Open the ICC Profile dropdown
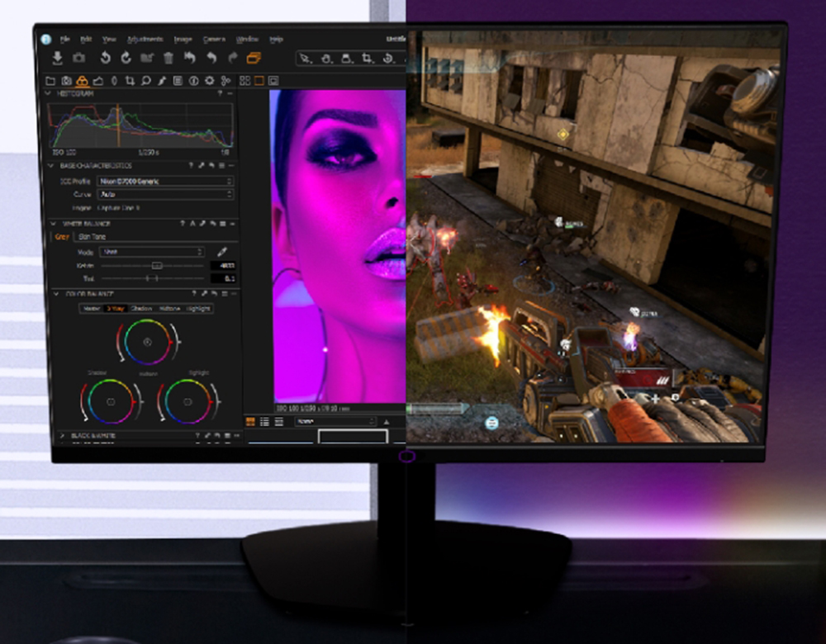826x644 pixels. [165, 181]
